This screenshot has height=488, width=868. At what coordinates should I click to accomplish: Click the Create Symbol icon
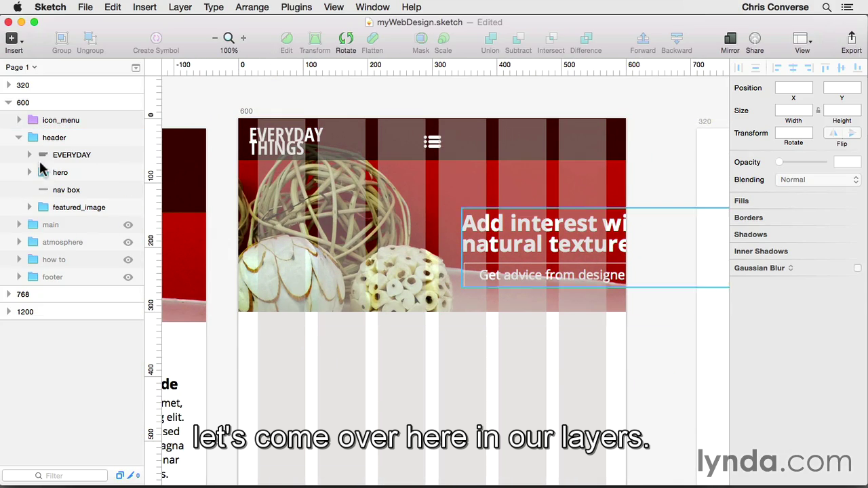[156, 39]
